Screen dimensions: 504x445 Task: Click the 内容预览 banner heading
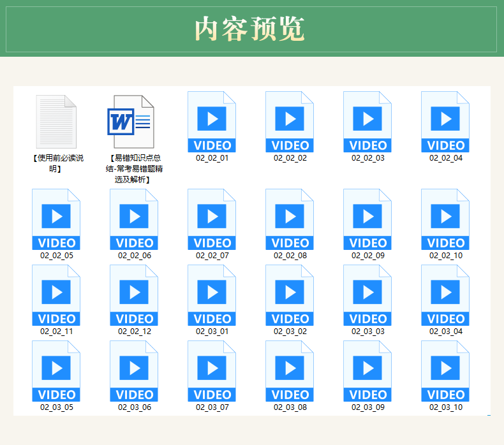pyautogui.click(x=249, y=29)
